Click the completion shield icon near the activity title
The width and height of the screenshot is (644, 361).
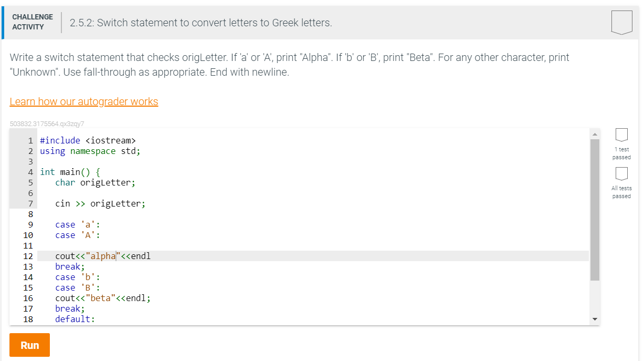[621, 21]
